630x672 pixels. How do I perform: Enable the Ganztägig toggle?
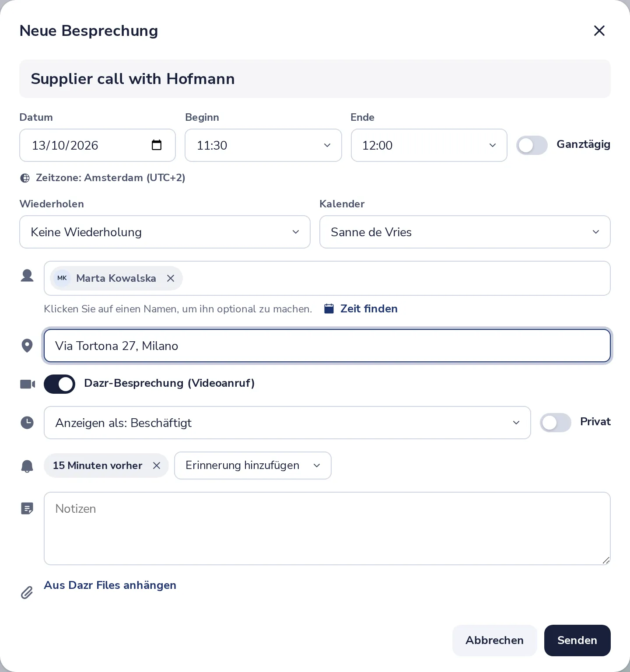[x=532, y=145]
